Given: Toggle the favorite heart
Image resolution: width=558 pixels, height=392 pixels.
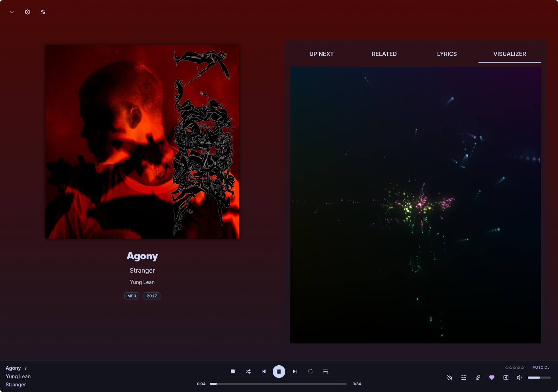Looking at the screenshot, I should point(492,378).
